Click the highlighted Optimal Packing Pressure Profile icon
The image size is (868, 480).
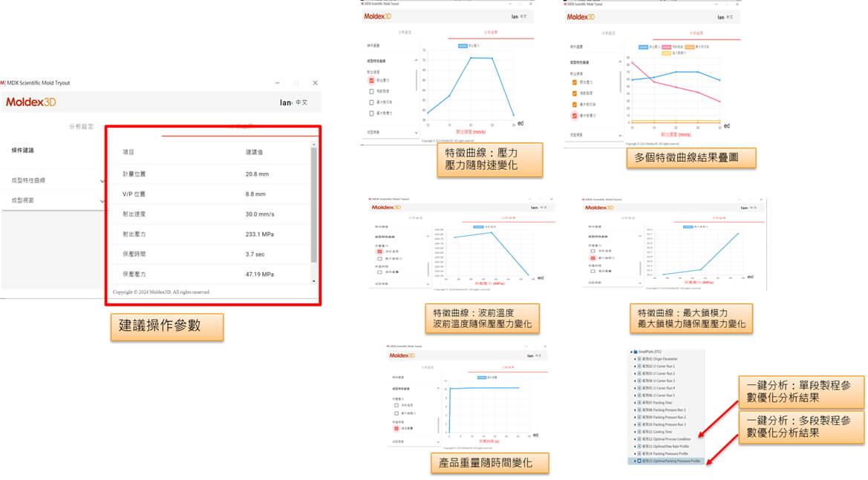point(639,461)
